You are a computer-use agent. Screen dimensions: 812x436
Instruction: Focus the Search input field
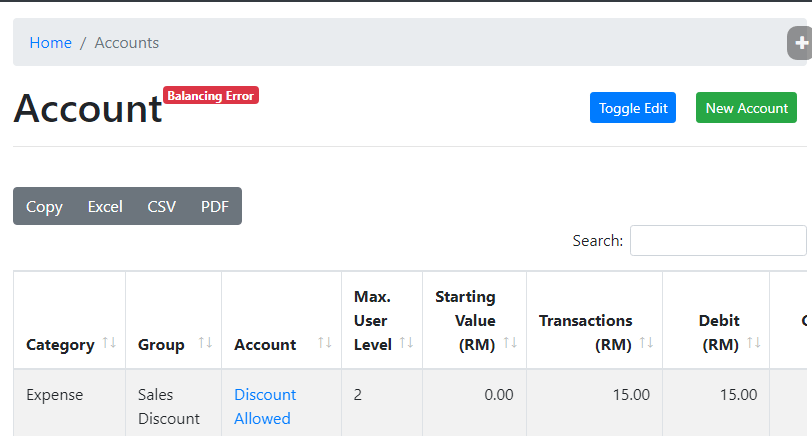coord(717,241)
